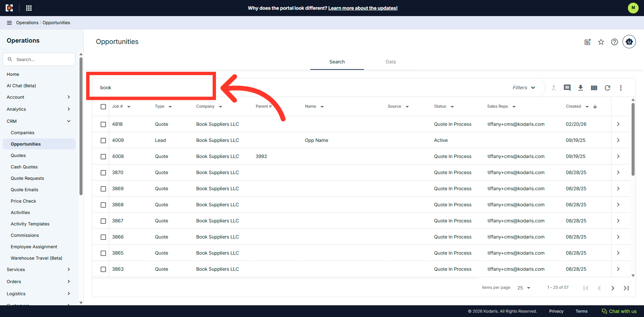Refresh the opportunities table

point(607,88)
